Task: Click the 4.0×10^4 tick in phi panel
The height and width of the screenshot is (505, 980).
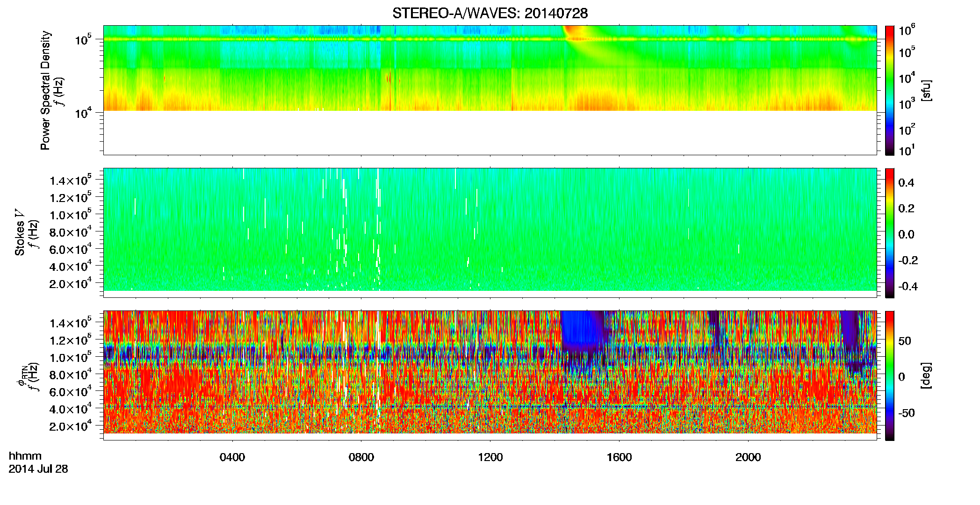Action: coord(71,409)
